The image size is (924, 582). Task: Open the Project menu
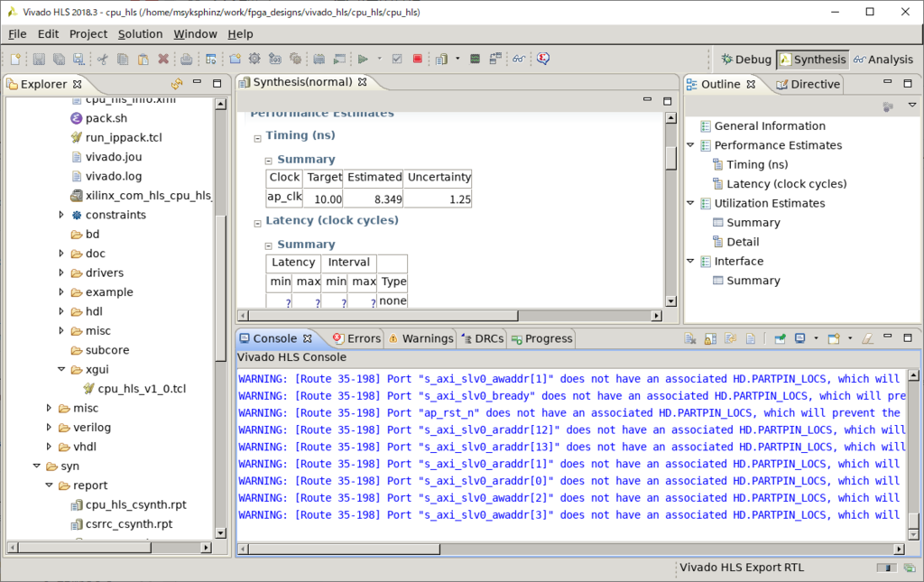point(88,34)
